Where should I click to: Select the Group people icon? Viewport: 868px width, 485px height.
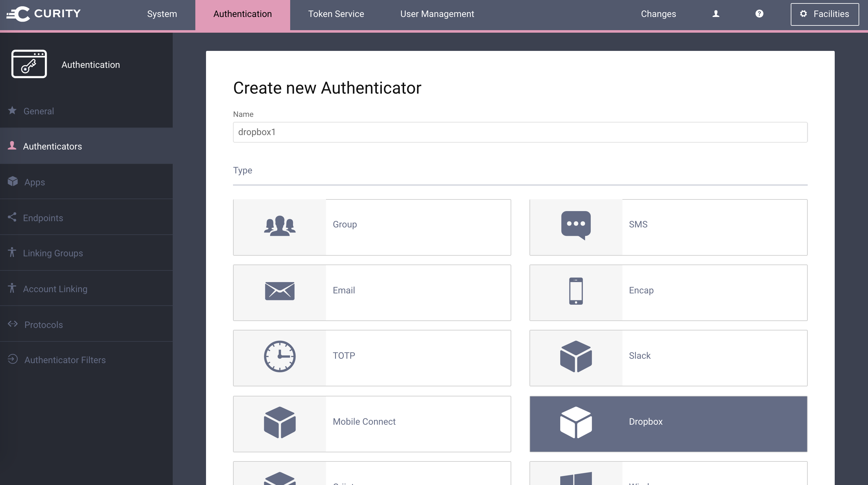pyautogui.click(x=280, y=226)
